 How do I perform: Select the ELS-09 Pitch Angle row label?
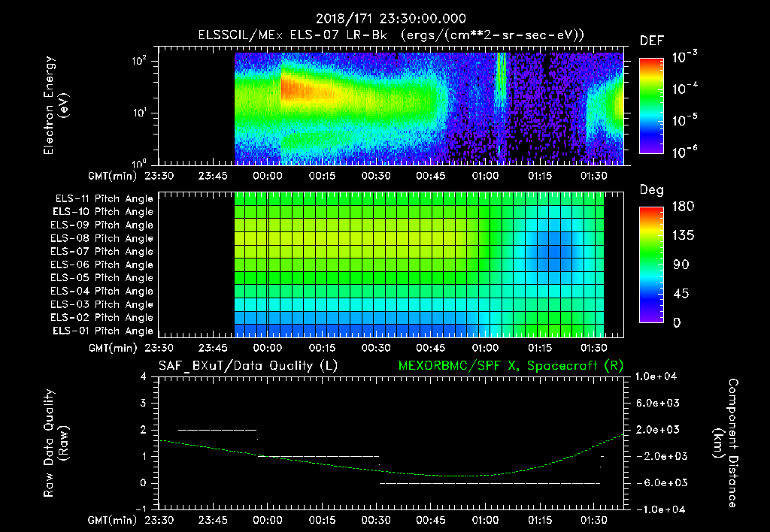point(102,225)
